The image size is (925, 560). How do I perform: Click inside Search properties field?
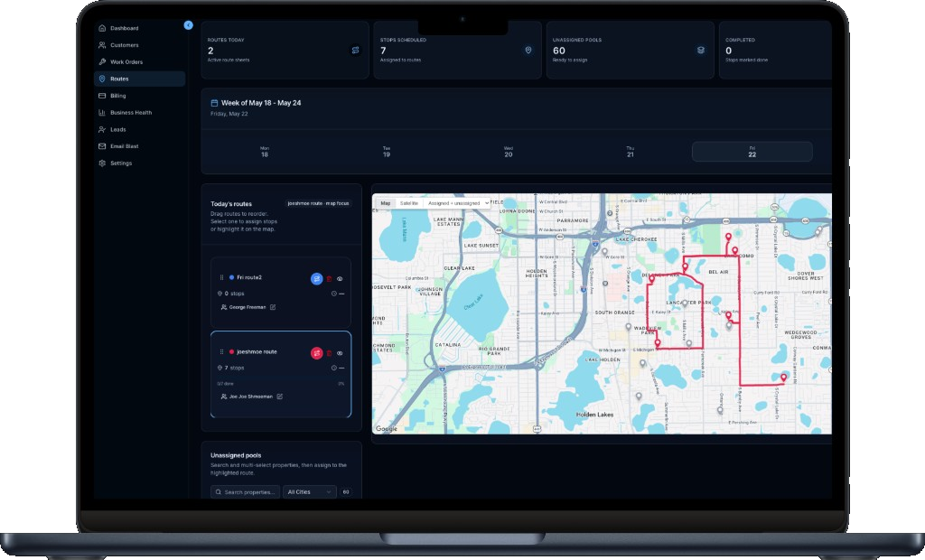(x=246, y=491)
